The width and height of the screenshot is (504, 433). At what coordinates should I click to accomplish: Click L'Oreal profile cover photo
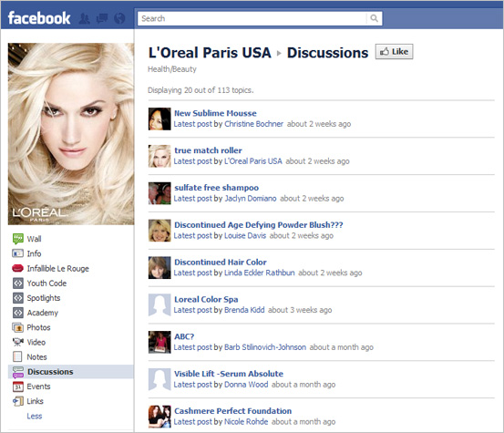click(x=71, y=134)
